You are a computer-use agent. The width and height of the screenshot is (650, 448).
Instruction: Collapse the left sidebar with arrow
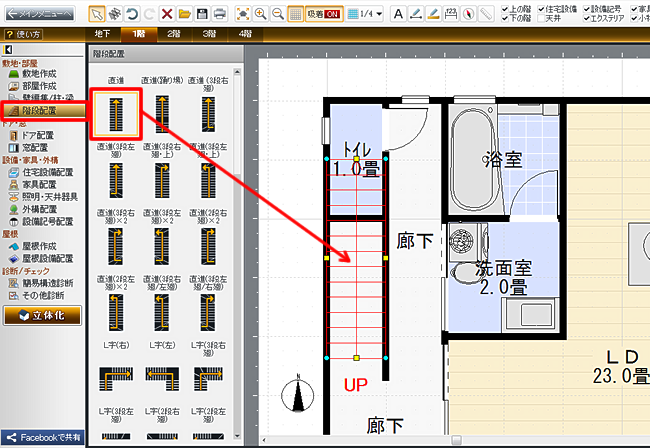(x=8, y=49)
